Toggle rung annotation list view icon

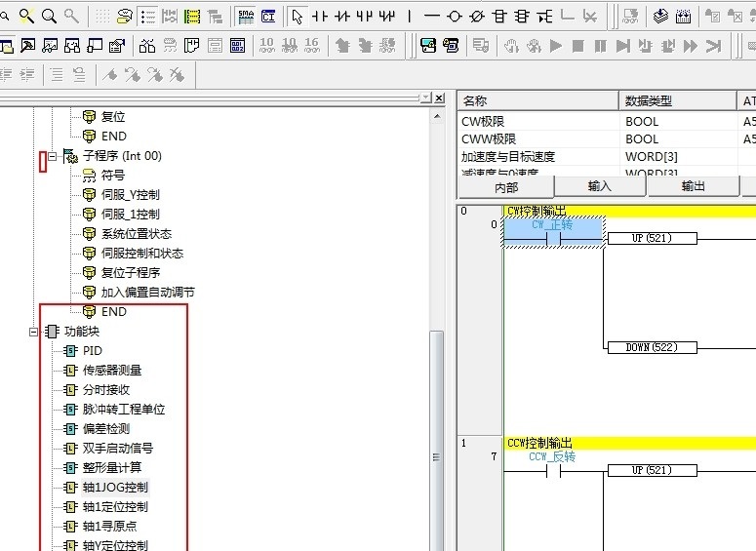coord(147,17)
